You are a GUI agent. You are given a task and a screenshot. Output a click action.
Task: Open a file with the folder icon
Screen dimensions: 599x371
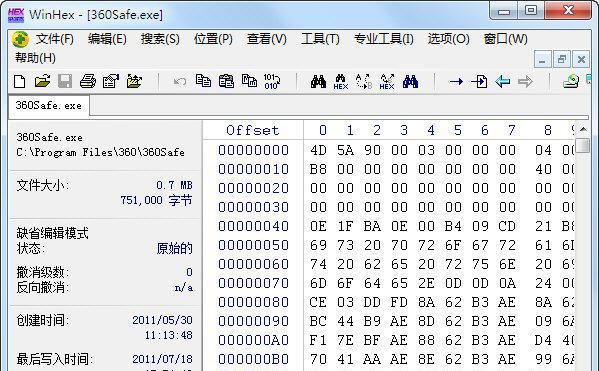pos(42,81)
